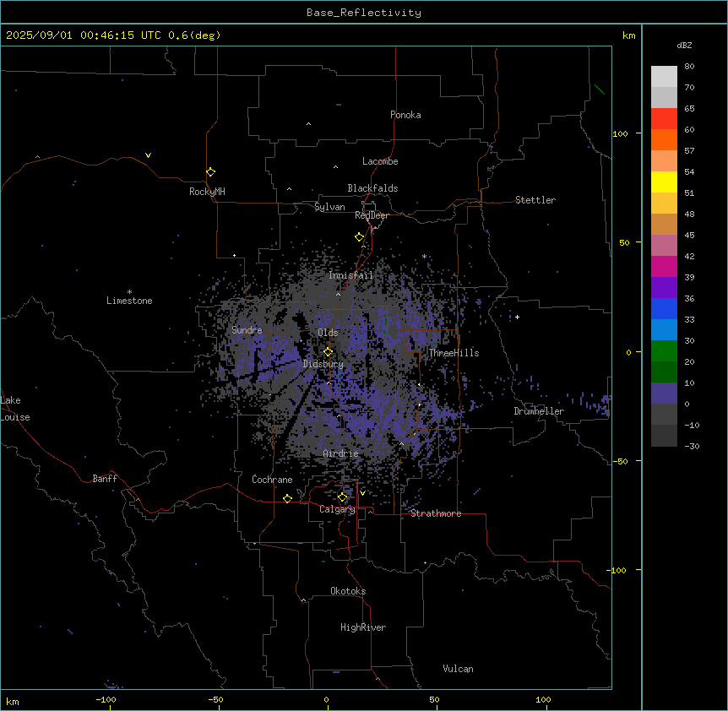The image size is (728, 711).
Task: Click the ThreeHills label
Action: pos(454,353)
